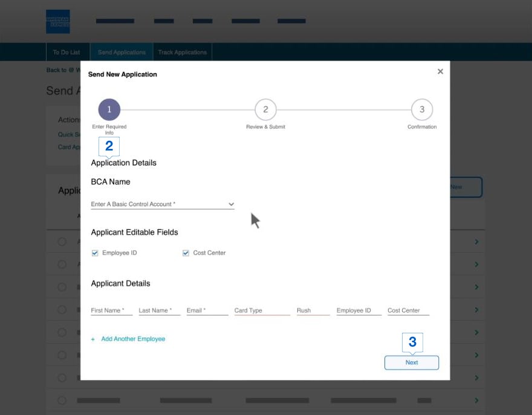Close the Send New Application dialog
The height and width of the screenshot is (415, 532).
[x=440, y=71]
